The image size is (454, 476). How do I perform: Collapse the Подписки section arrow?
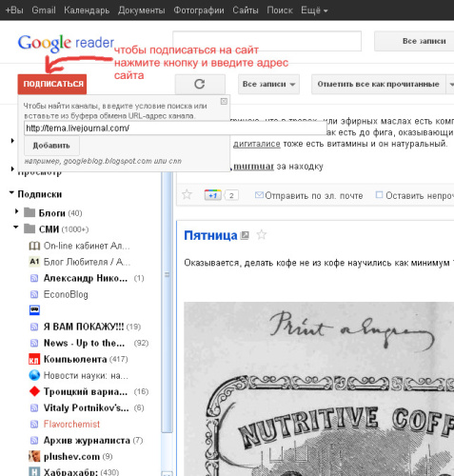point(11,192)
